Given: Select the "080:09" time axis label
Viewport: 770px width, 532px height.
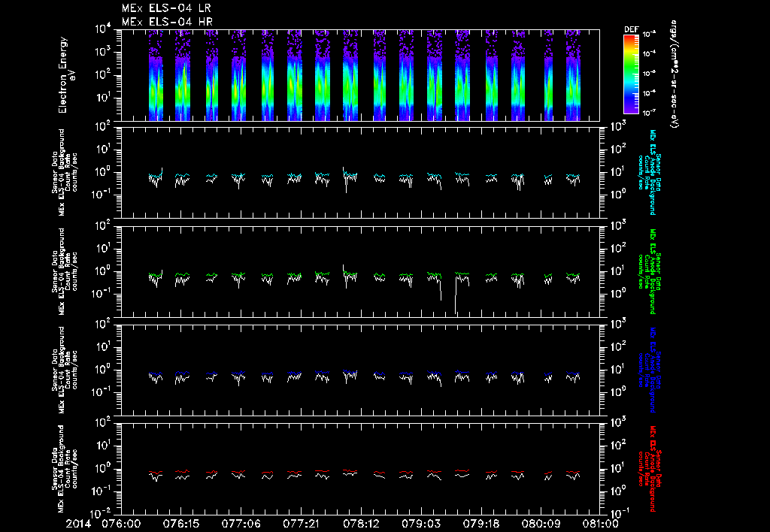Looking at the screenshot, I should (x=540, y=524).
